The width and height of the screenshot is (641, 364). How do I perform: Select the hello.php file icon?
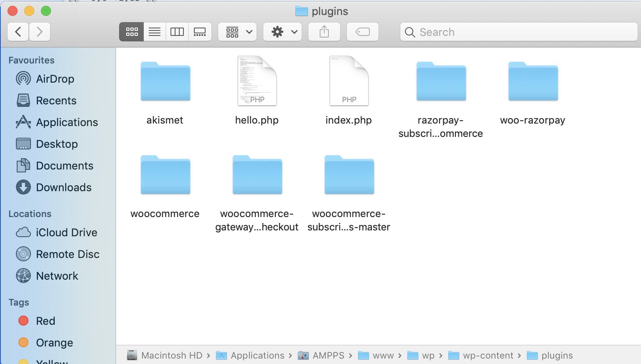click(x=257, y=81)
